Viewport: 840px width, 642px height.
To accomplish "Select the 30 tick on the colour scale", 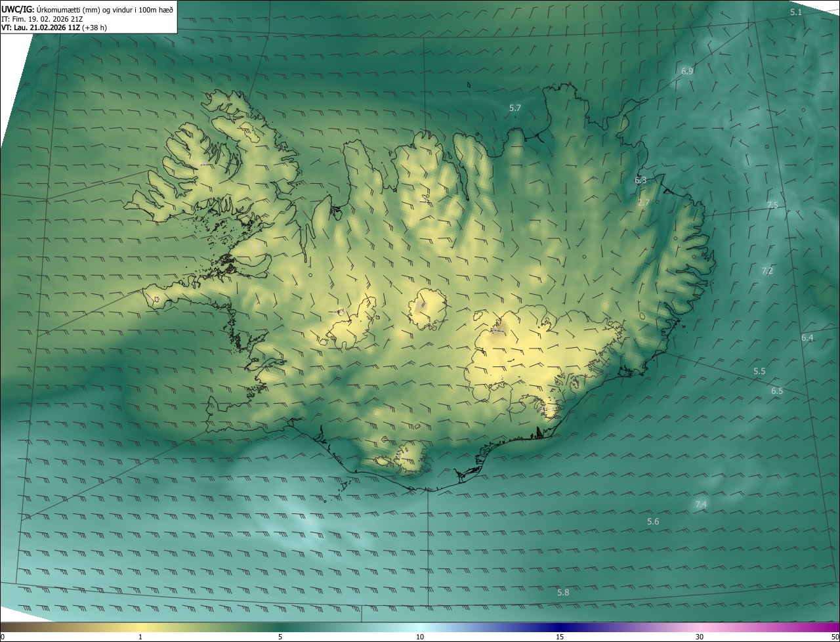I will pos(700,637).
